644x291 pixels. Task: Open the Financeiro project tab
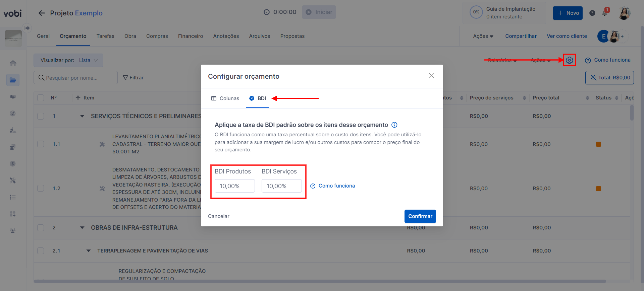click(x=191, y=36)
